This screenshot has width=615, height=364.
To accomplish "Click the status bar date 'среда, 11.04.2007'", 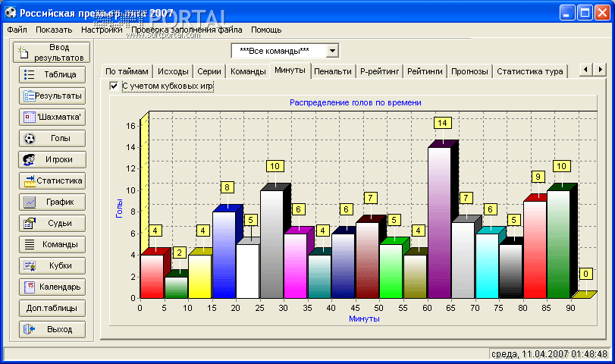I will 530,354.
